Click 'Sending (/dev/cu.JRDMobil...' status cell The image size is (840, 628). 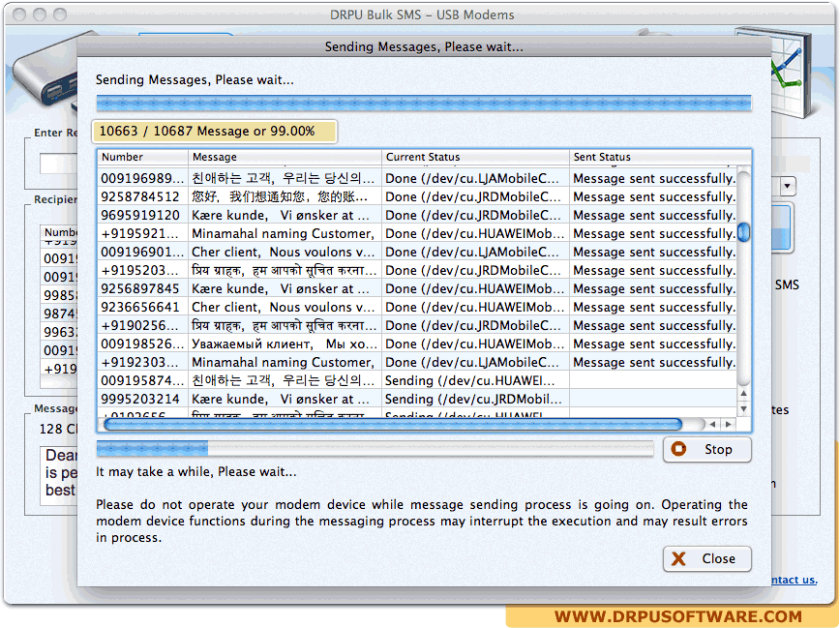pyautogui.click(x=475, y=399)
